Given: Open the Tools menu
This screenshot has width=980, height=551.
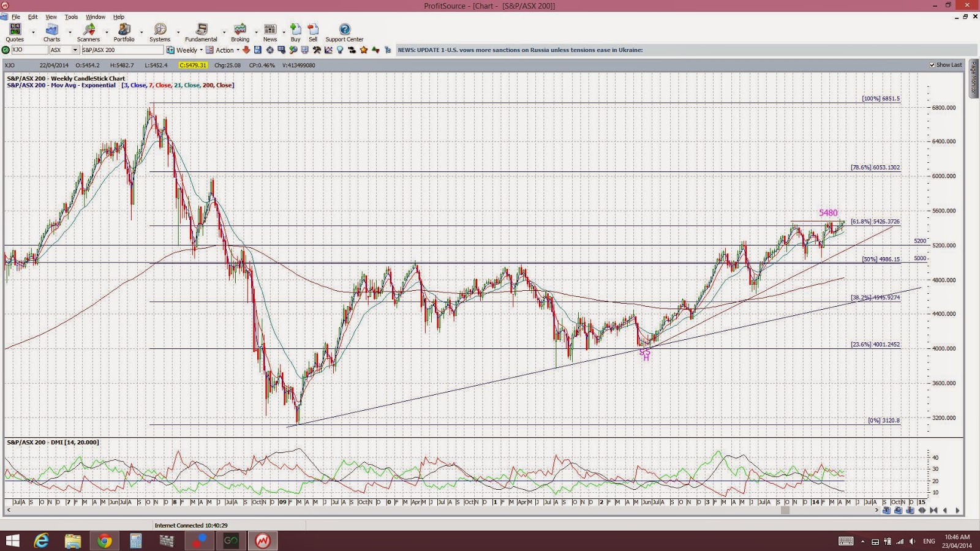Looking at the screenshot, I should click(71, 17).
